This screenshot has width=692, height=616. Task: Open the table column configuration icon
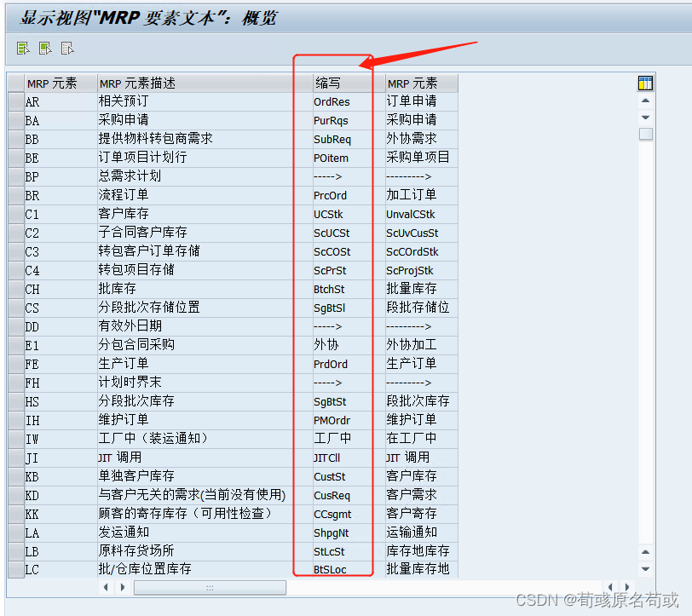645,83
